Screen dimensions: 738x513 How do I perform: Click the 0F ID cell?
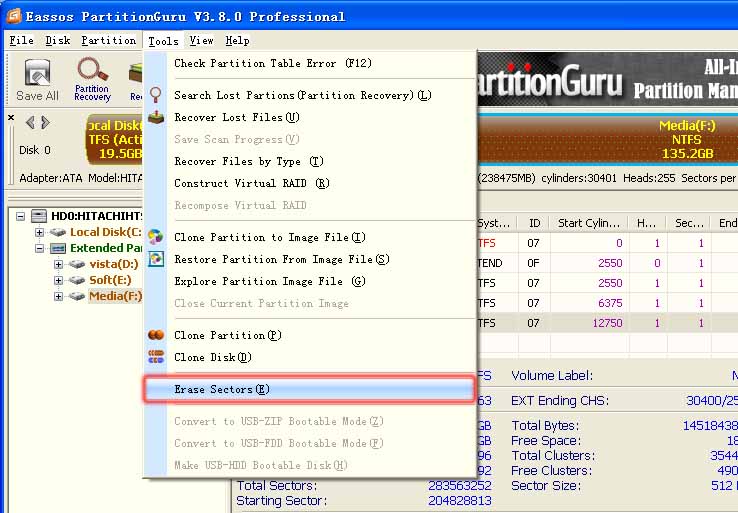(x=533, y=263)
